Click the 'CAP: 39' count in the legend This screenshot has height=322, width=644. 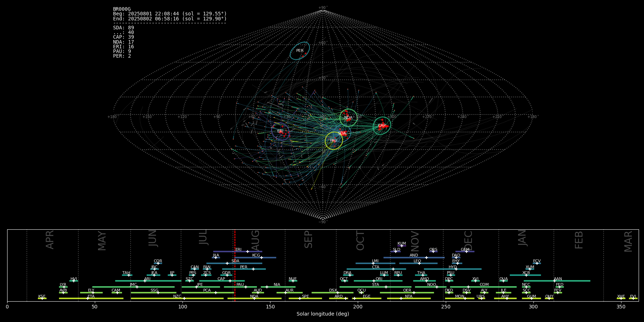click(x=123, y=37)
